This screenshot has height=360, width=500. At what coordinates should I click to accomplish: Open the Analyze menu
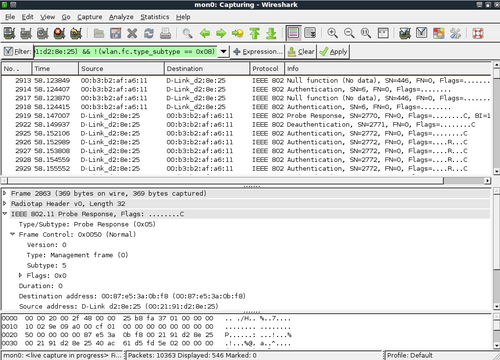[x=121, y=17]
